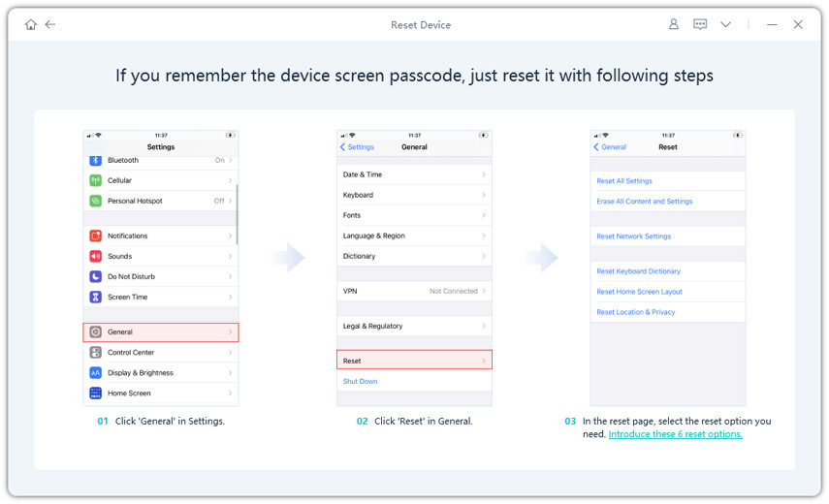Open the feedback chat icon

click(700, 24)
